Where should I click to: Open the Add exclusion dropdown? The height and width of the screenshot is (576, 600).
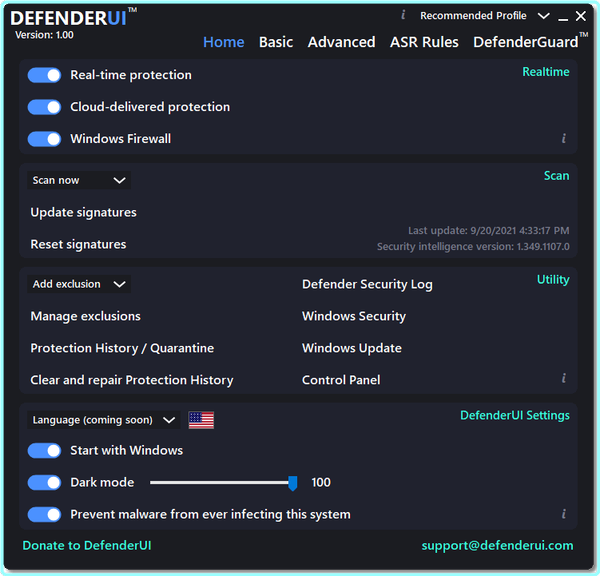79,284
